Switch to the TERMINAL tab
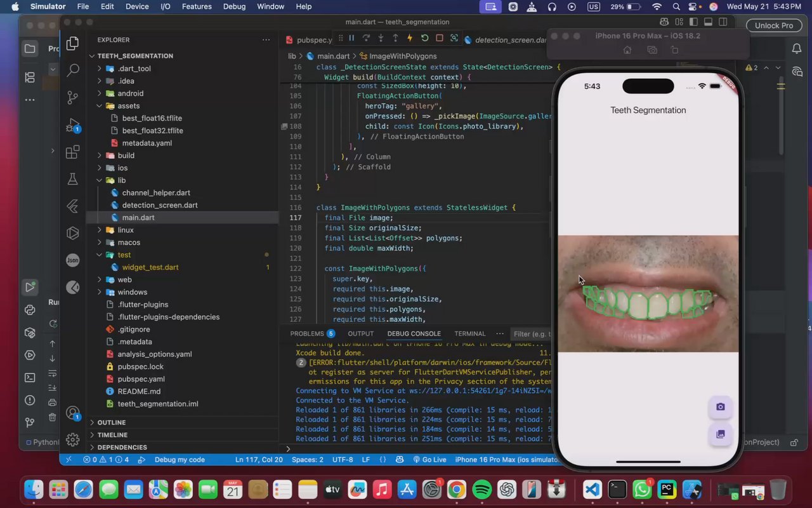This screenshot has height=508, width=812. [x=469, y=333]
